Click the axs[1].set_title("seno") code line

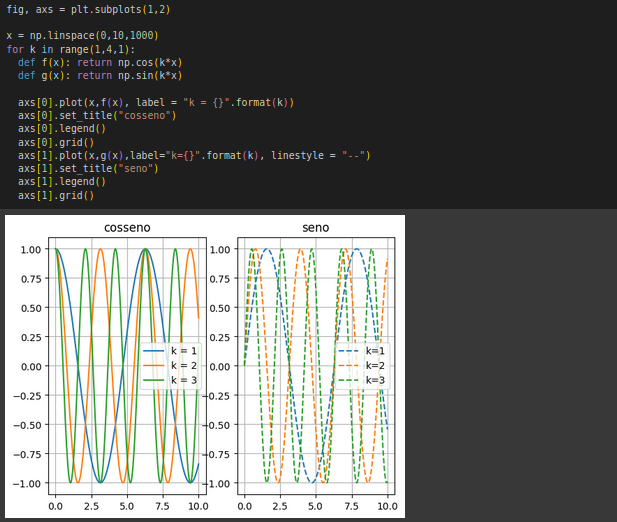[90, 169]
